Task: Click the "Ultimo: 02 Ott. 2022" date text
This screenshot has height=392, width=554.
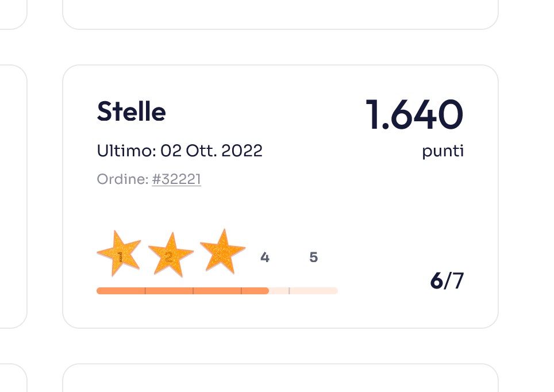Action: 179,151
